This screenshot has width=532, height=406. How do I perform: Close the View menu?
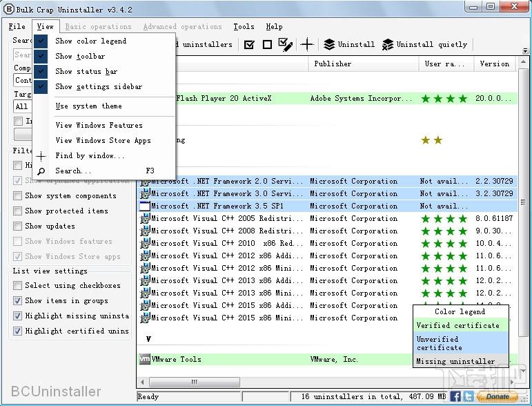pos(45,26)
